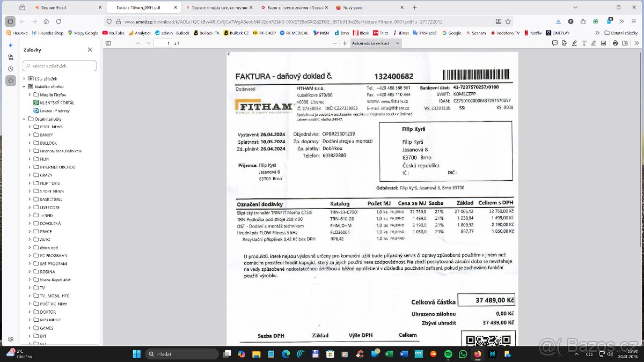Open shield tracking protection toggle in address bar
This screenshot has width=644, height=362.
pyautogui.click(x=109, y=21)
